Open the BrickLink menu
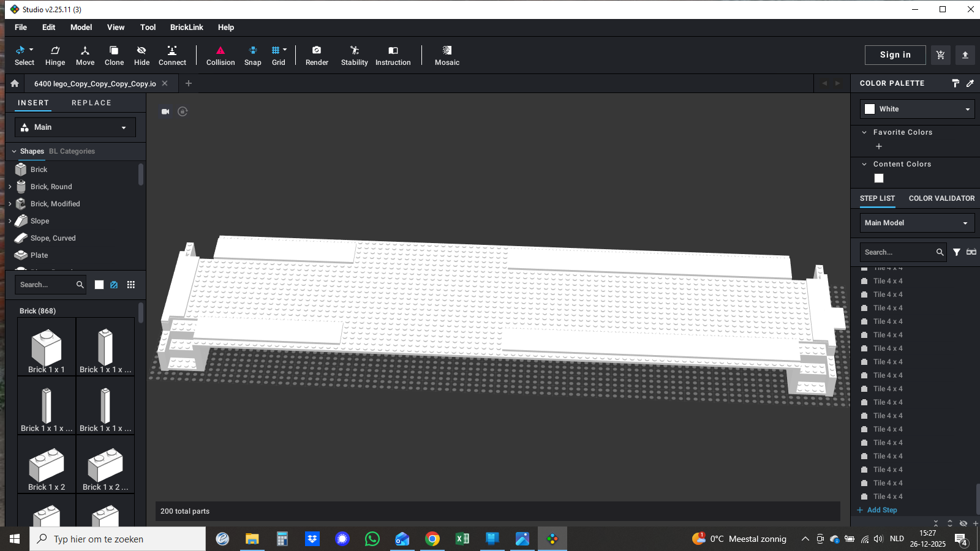Image resolution: width=980 pixels, height=551 pixels. (186, 28)
